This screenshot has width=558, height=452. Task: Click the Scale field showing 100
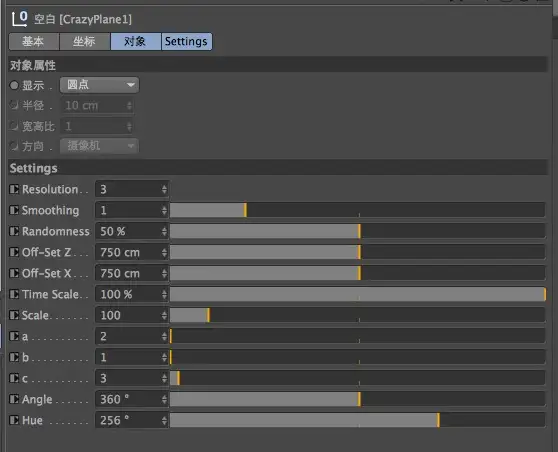(132, 315)
